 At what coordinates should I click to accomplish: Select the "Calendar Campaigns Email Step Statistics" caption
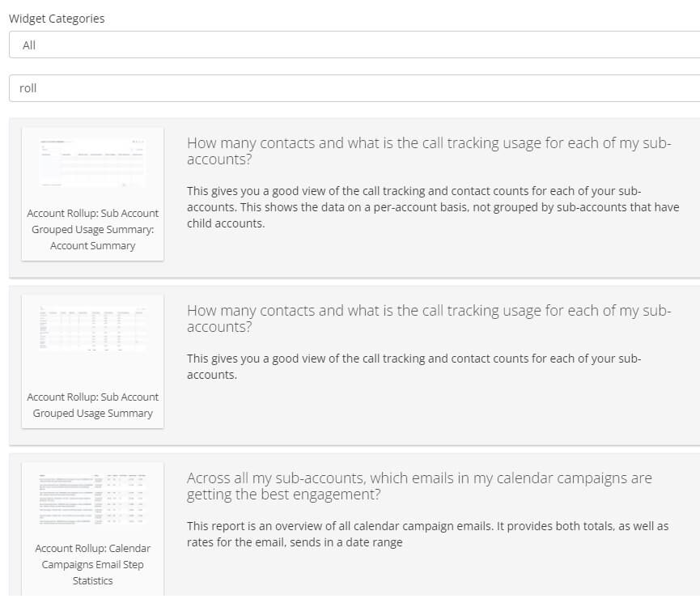click(92, 564)
